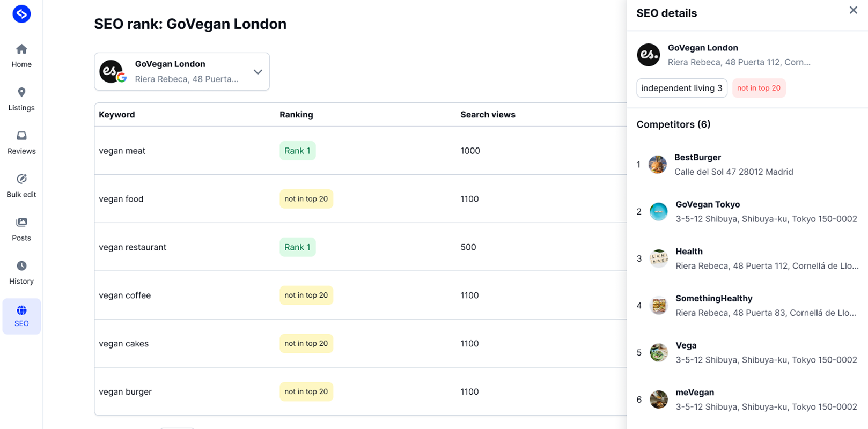Open meVegan competitor avatar
The image size is (868, 429).
(x=658, y=400)
